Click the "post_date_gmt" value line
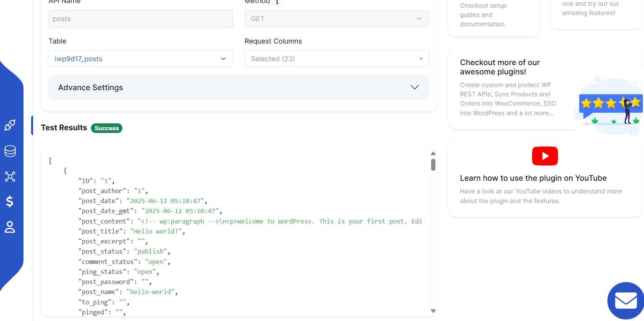 (x=151, y=211)
